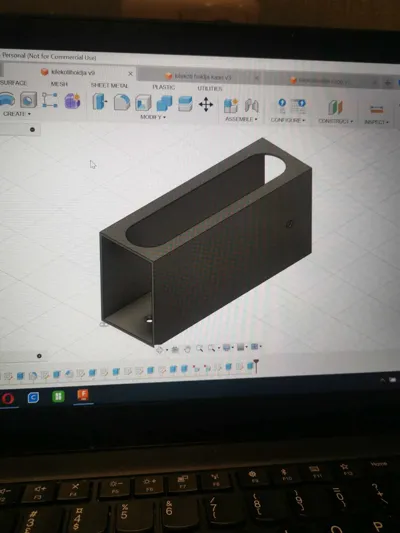Open the CREATE dropdown menu

point(17,114)
